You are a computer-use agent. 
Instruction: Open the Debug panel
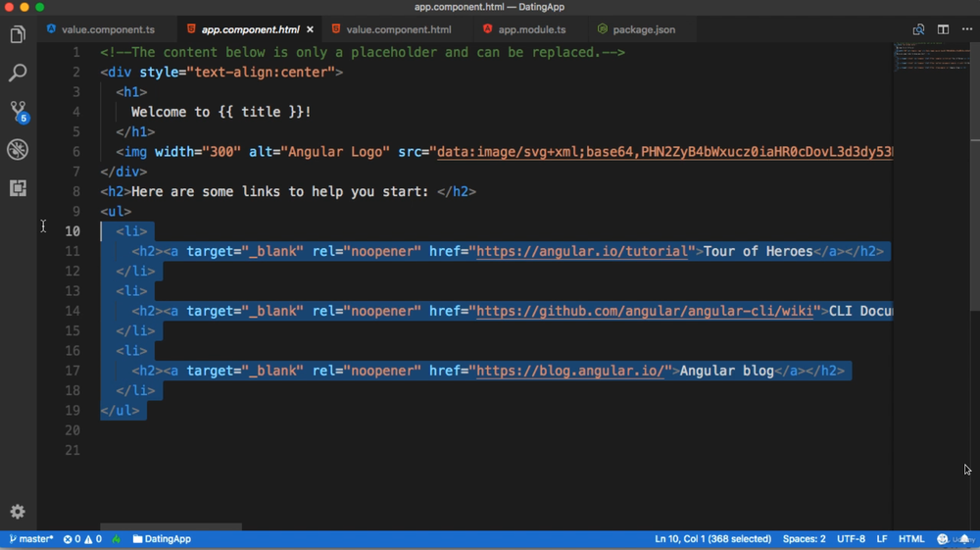point(18,149)
